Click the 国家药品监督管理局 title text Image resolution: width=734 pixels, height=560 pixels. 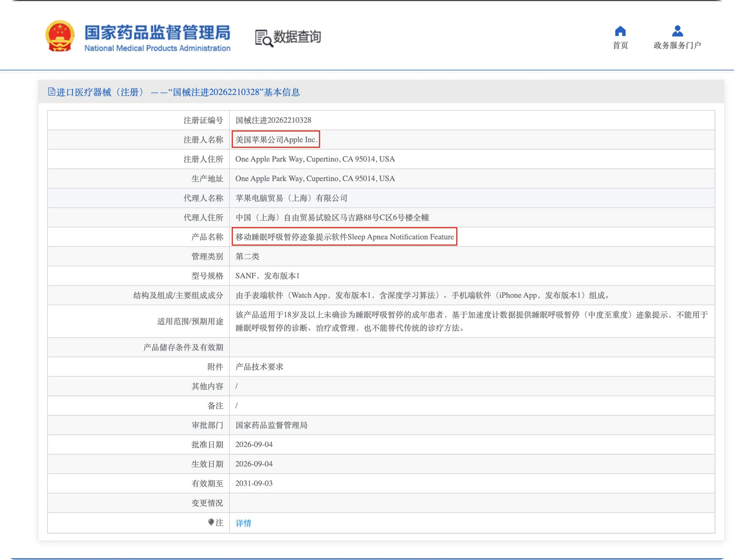pos(157,32)
